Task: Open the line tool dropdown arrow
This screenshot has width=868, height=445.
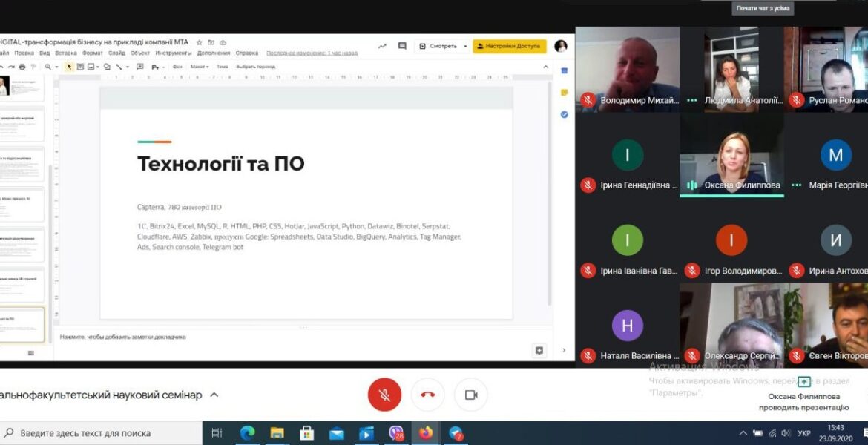Action: pos(128,67)
